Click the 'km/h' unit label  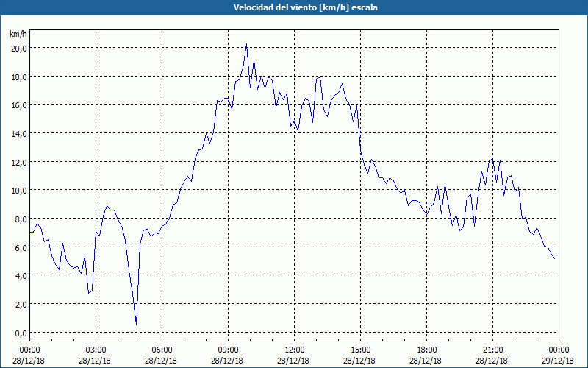[18, 34]
